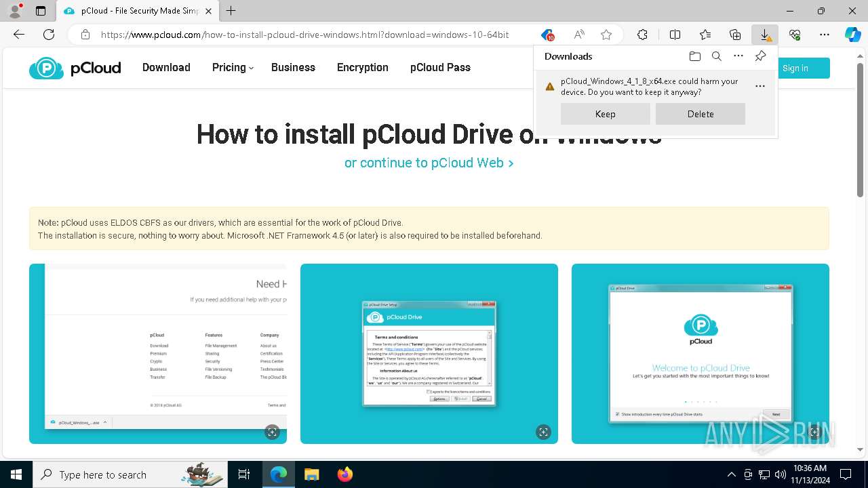The image size is (868, 488).
Task: Open the downloaded-file bar thumbnail image
Action: (x=158, y=354)
